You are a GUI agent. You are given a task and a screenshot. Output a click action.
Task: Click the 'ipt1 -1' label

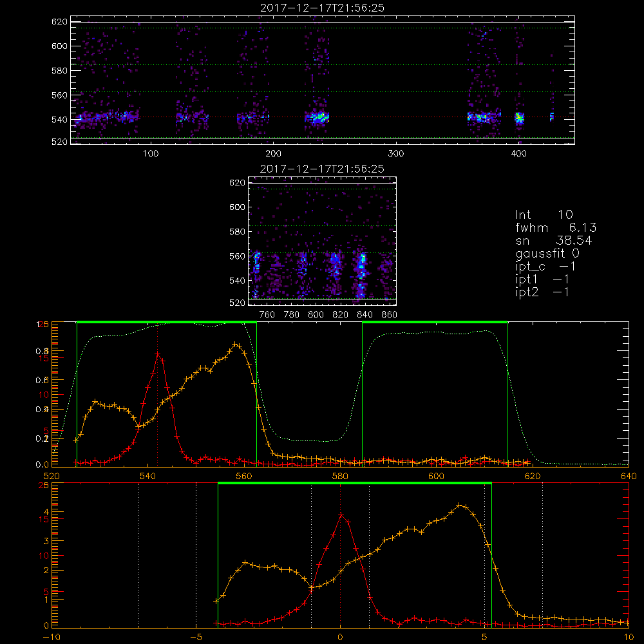(x=542, y=279)
